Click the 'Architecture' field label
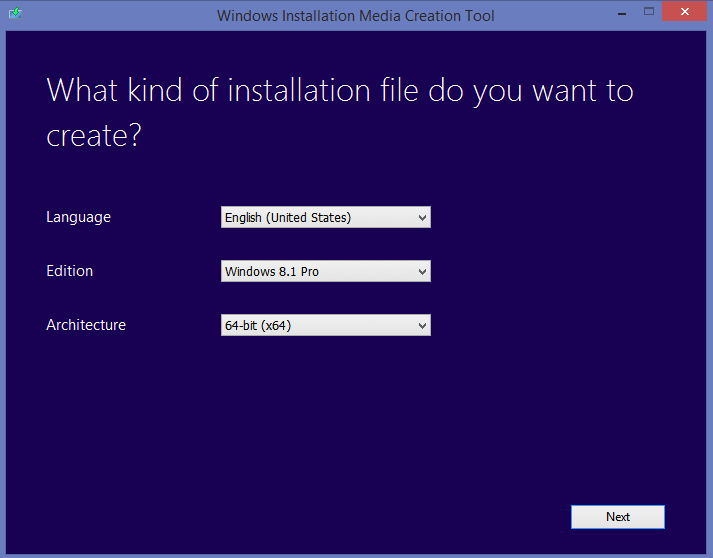Screen dimensions: 713x558 (x=86, y=325)
